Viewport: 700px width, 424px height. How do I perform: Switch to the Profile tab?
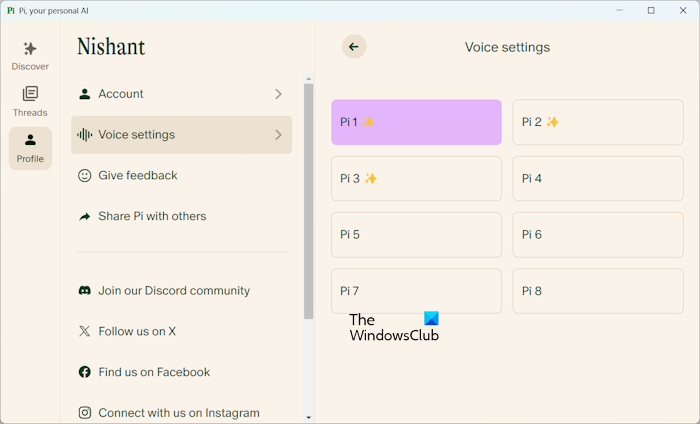click(x=30, y=148)
